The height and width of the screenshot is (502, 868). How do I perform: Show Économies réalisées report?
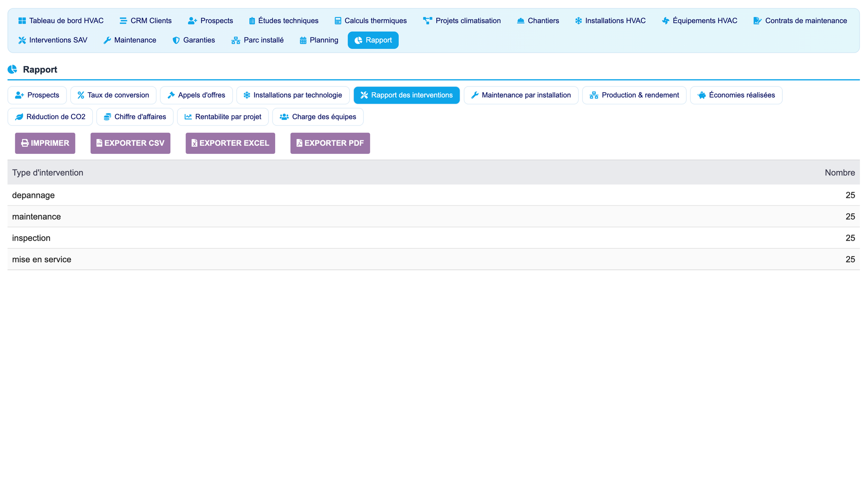pos(736,95)
